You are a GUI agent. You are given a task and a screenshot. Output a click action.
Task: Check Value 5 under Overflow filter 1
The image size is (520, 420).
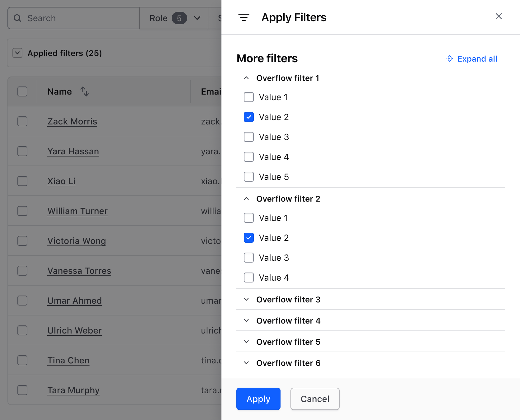pyautogui.click(x=249, y=177)
